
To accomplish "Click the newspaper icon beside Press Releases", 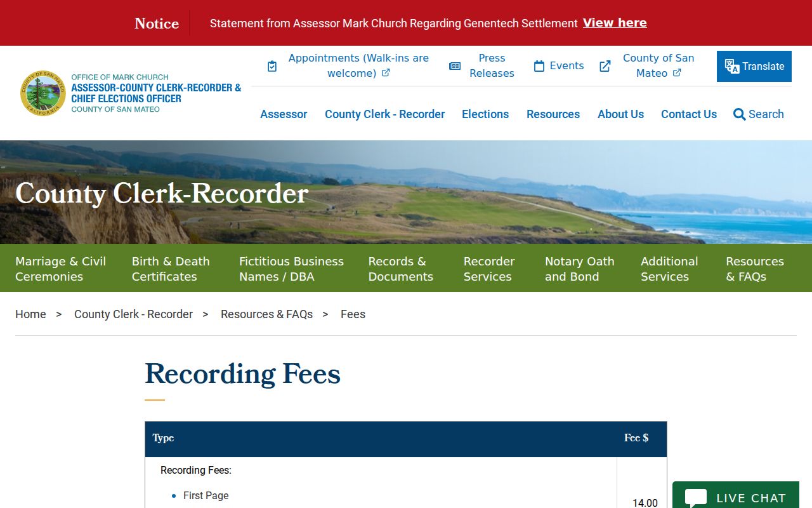I will pos(455,66).
